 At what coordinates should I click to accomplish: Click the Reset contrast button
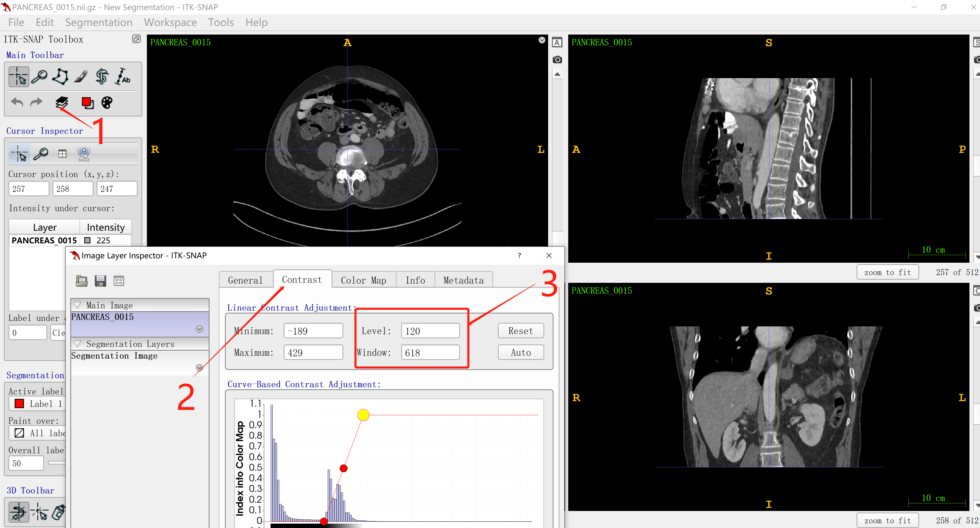[521, 331]
